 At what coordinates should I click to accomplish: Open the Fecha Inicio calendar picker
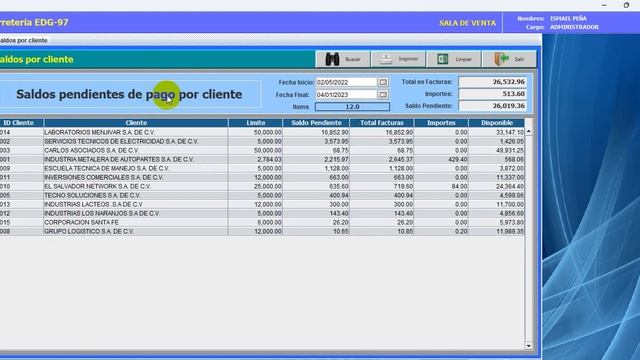(x=383, y=82)
